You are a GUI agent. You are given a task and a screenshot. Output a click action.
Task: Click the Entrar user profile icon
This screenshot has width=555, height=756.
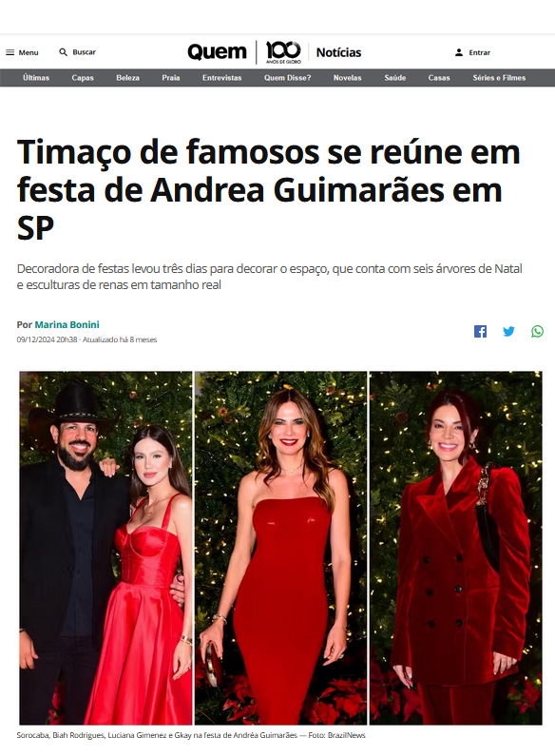(459, 52)
